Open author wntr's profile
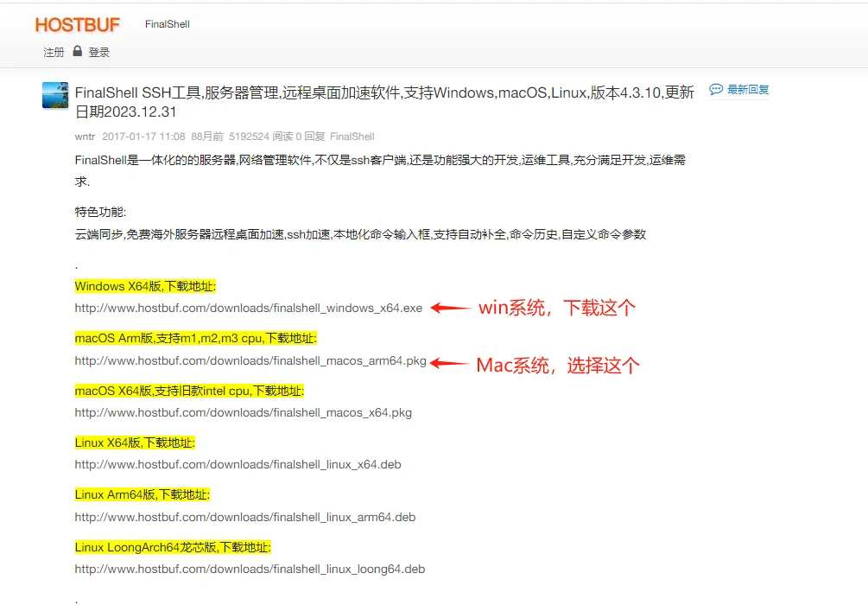This screenshot has height=605, width=868. point(85,137)
